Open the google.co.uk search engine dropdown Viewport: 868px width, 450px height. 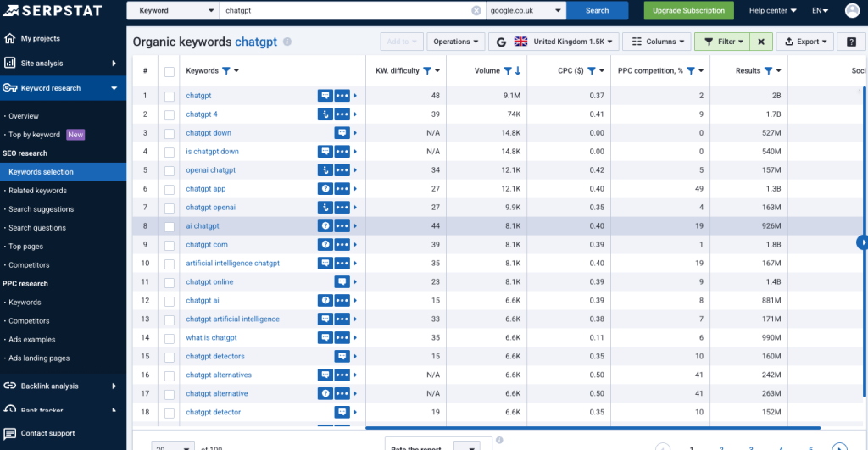coord(526,10)
